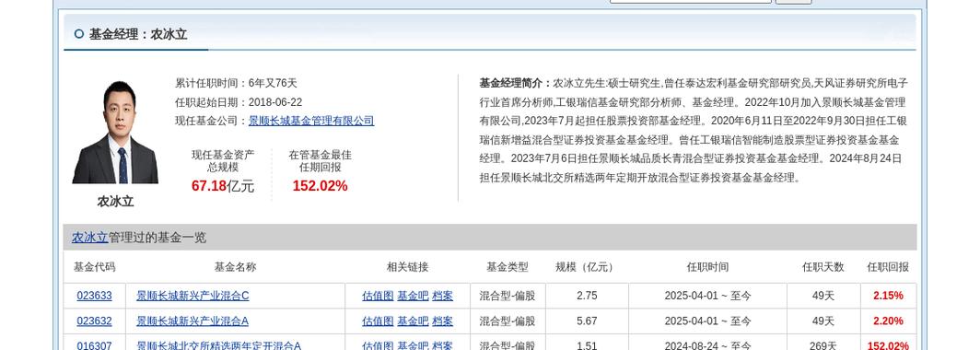Open fund code 023633 link
Image resolution: width=980 pixels, height=350 pixels.
click(94, 296)
